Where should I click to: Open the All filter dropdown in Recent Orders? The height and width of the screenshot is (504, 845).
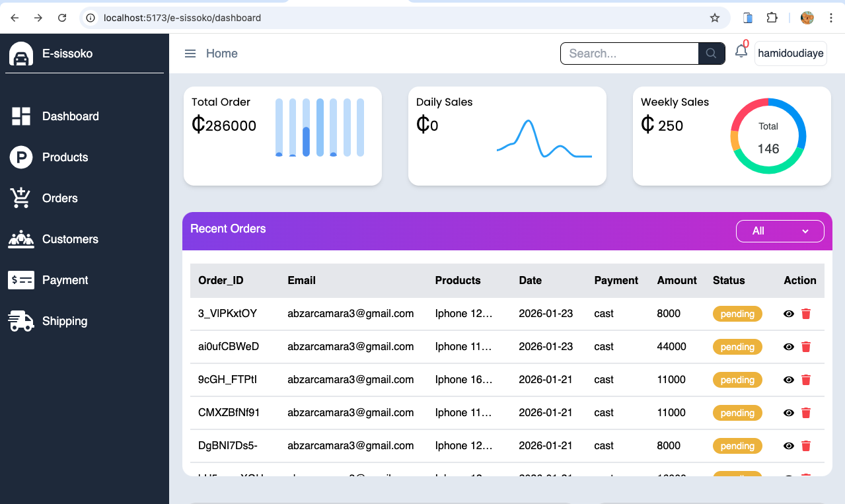[780, 231]
